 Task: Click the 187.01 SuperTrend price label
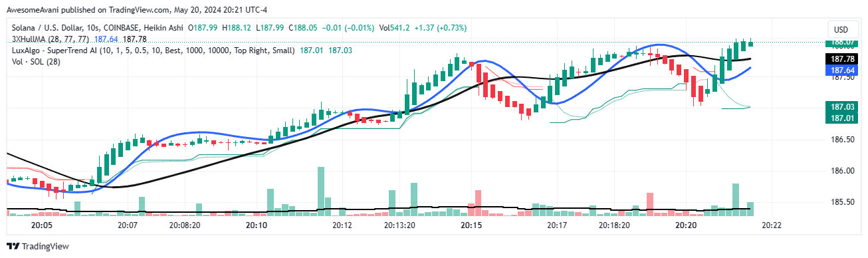(x=842, y=118)
